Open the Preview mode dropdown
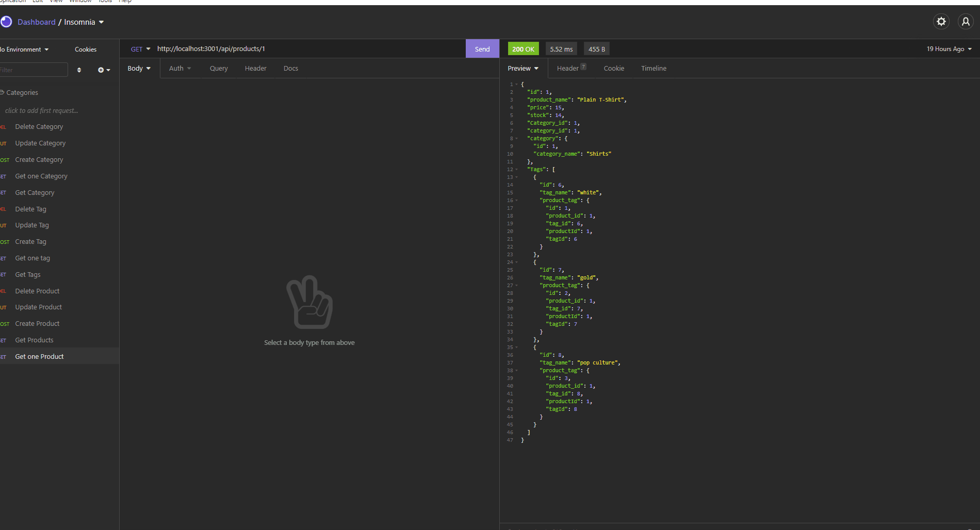 (x=522, y=68)
